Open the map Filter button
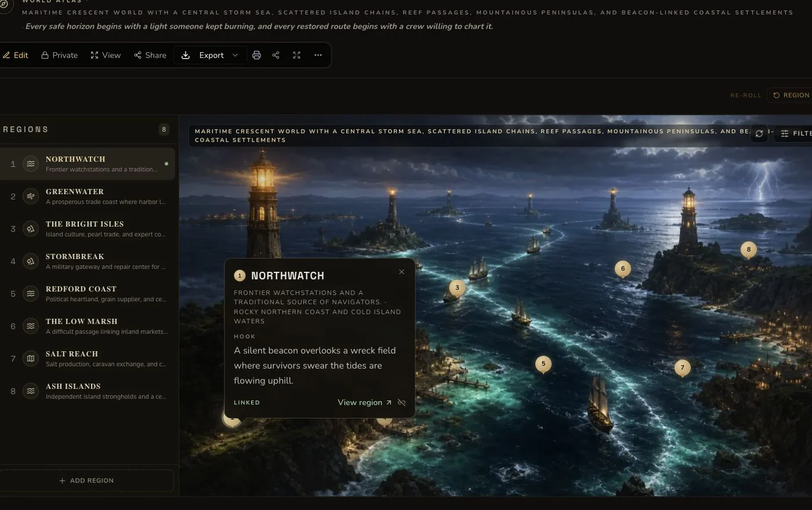The height and width of the screenshot is (510, 812). [x=793, y=133]
